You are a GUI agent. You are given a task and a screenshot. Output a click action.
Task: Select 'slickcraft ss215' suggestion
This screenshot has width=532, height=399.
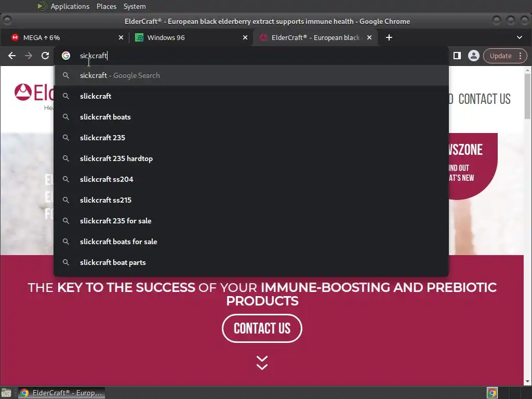[251, 200]
